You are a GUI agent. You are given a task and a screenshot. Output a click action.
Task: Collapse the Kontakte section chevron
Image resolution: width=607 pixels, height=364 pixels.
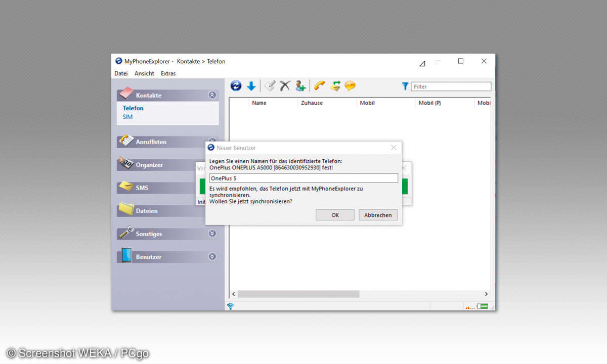212,95
